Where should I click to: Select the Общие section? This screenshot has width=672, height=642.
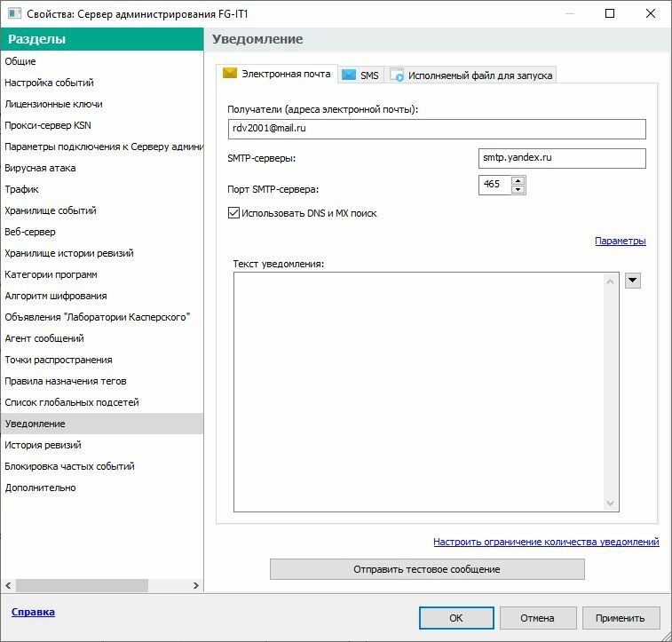(x=101, y=61)
